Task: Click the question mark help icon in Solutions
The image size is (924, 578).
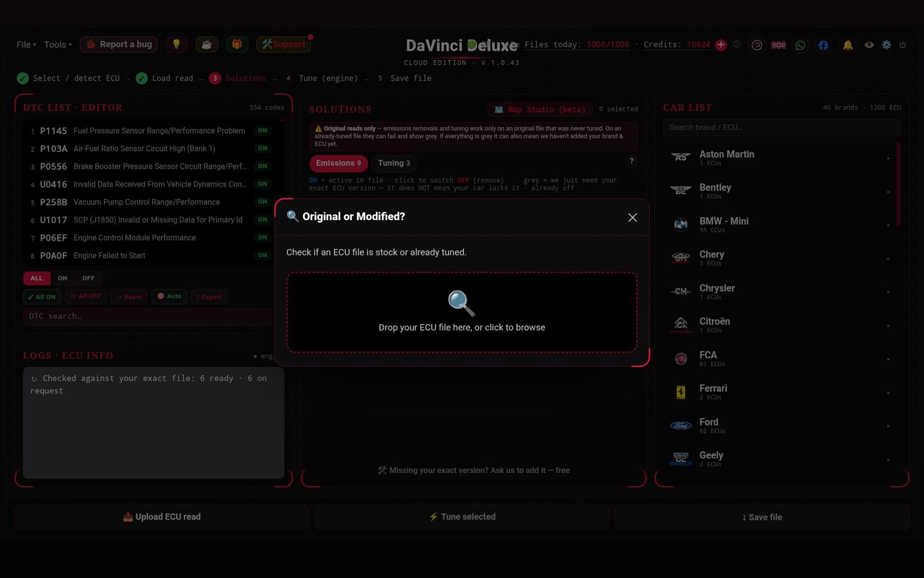Action: coord(631,161)
